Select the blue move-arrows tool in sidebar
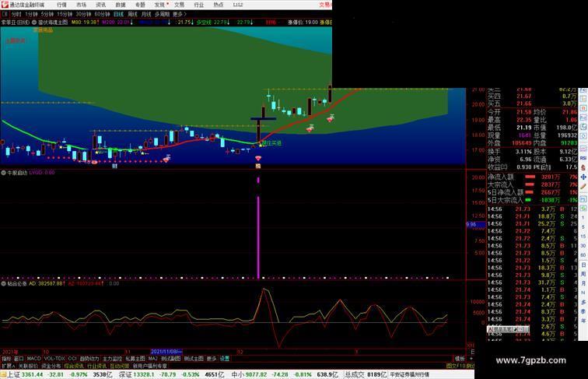This screenshot has width=588, height=379. (583, 177)
